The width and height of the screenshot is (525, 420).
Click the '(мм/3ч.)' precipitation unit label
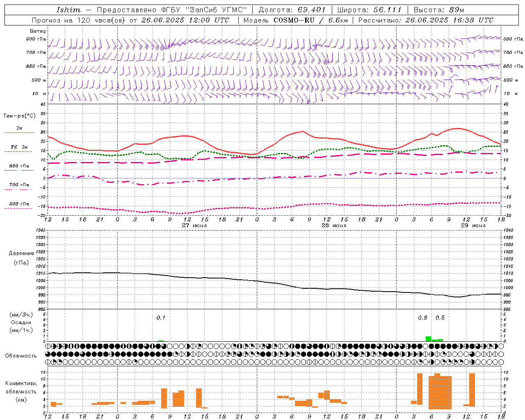click(21, 315)
